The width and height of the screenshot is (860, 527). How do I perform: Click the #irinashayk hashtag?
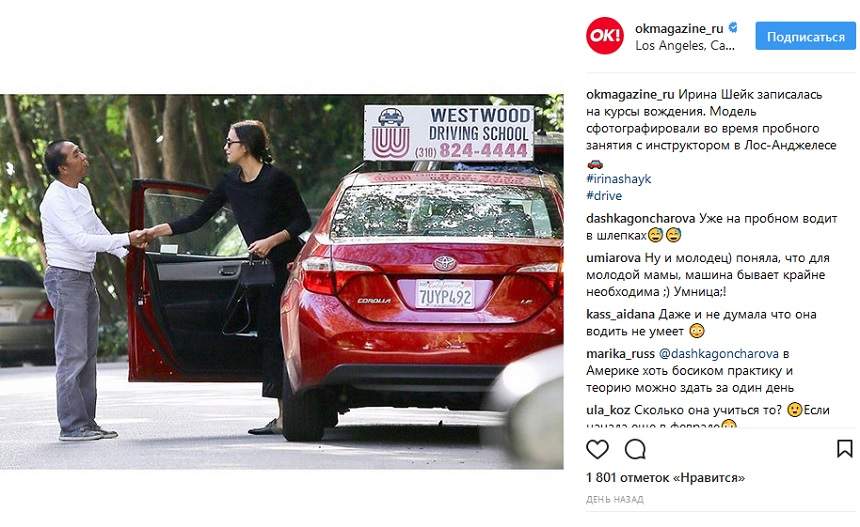(x=619, y=179)
